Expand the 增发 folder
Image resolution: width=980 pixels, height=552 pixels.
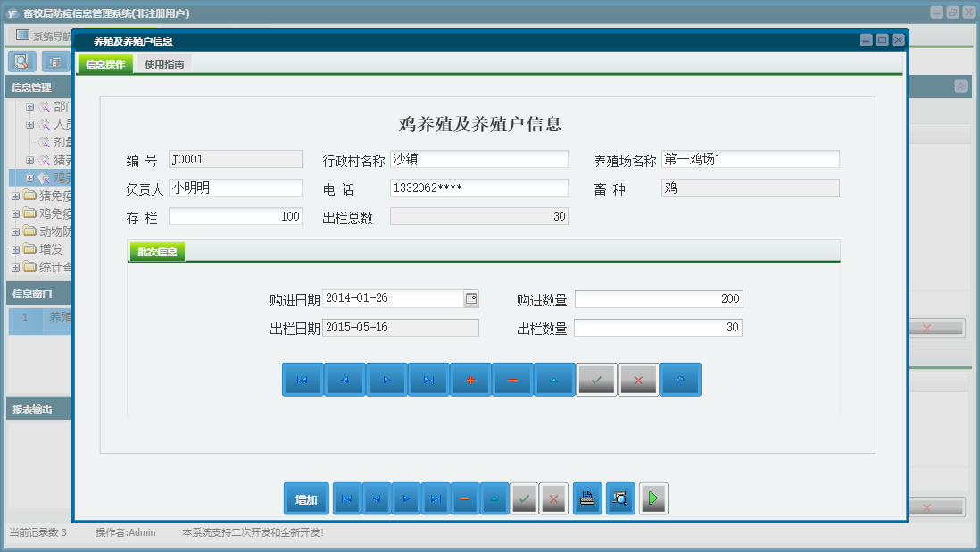pyautogui.click(x=16, y=249)
